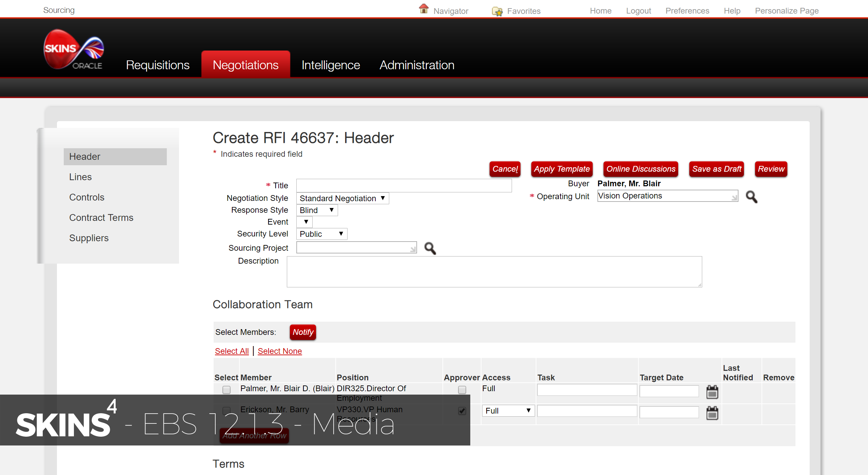Go to Contract Terms section

click(x=101, y=218)
